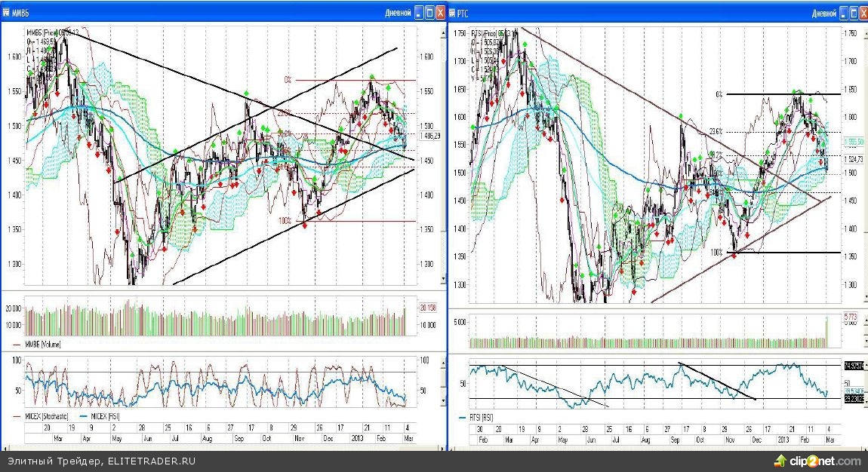This screenshot has width=868, height=472.
Task: Click the 100% Fibonacci level on MMВБ chart
Action: (x=285, y=221)
